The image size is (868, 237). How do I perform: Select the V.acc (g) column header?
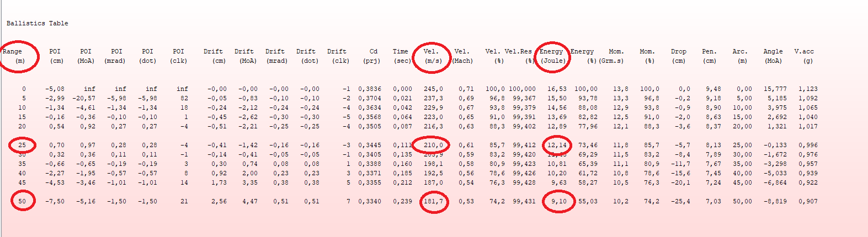(x=804, y=56)
